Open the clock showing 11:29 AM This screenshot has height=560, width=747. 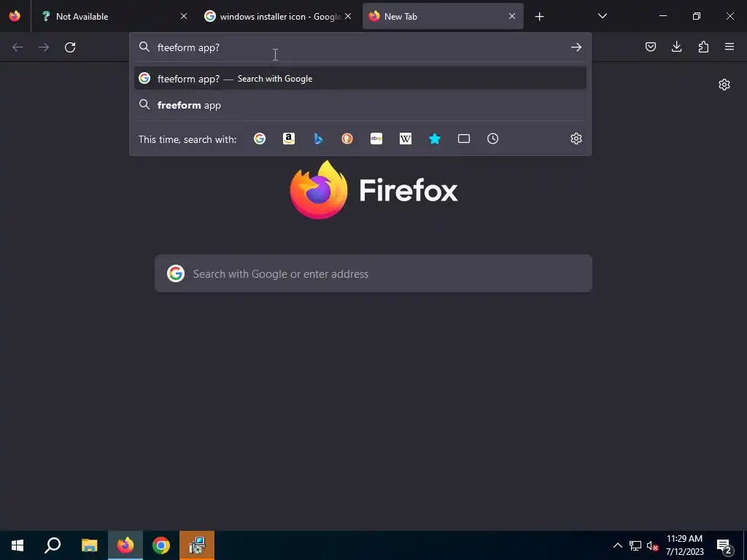[x=684, y=545]
